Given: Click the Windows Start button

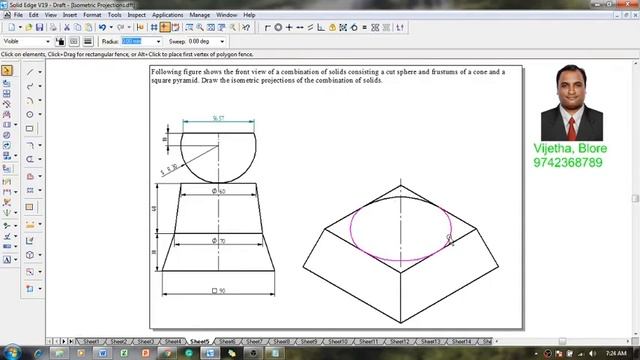Looking at the screenshot, I should (12, 353).
